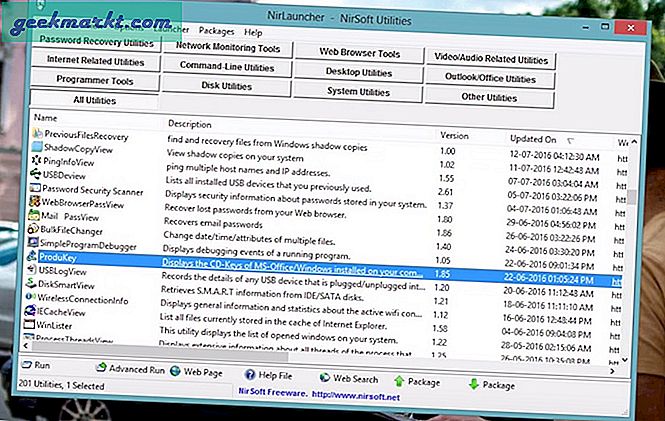
Task: Click '201 Utilities, 1 Selected' status text
Action: point(61,385)
